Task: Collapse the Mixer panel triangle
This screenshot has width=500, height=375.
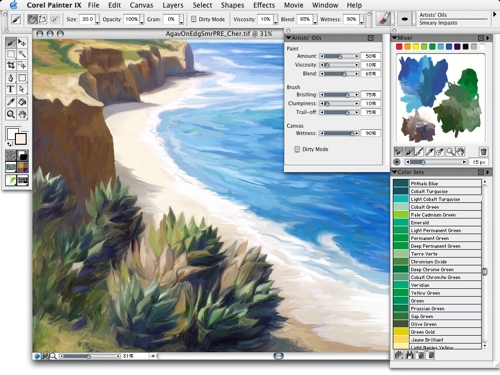Action: (394, 38)
